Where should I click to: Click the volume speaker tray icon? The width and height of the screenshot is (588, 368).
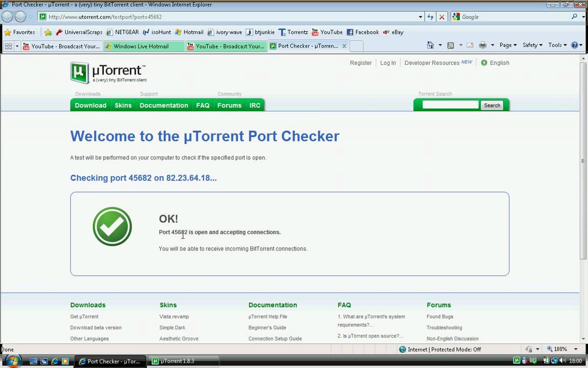(562, 361)
